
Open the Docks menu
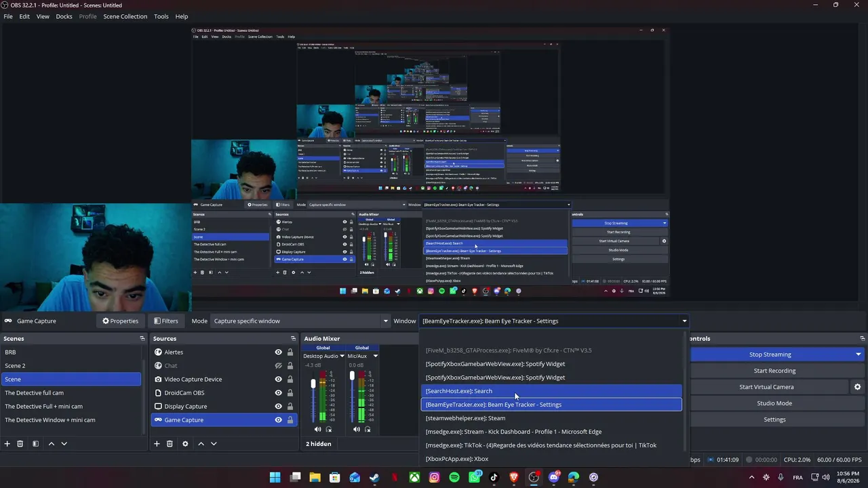64,16
